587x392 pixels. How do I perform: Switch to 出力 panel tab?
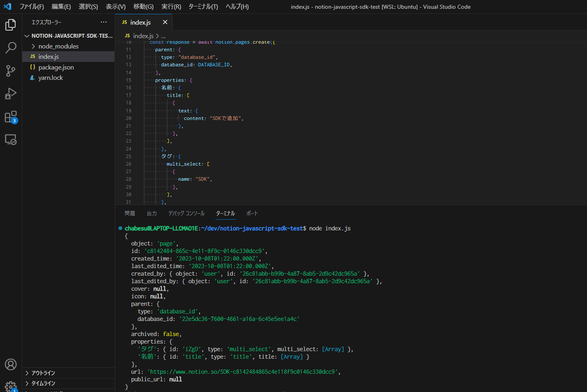pyautogui.click(x=152, y=214)
